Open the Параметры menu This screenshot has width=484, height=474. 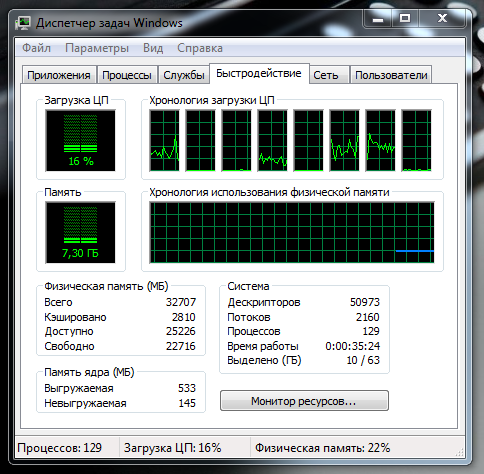(97, 48)
